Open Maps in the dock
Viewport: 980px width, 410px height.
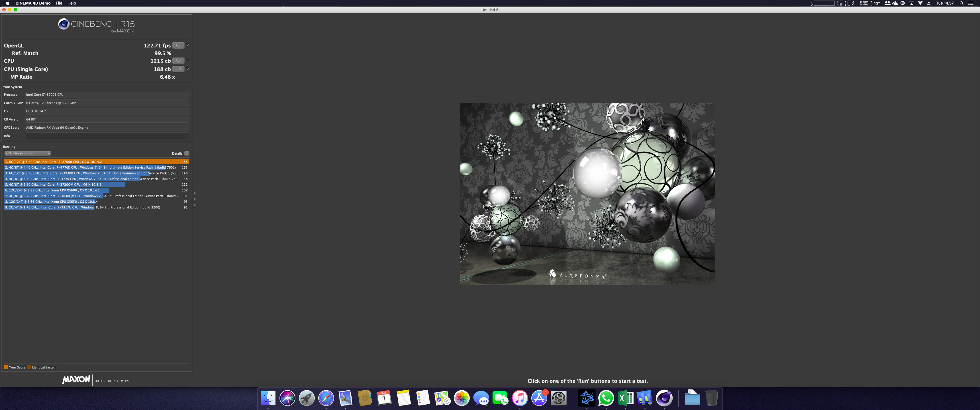(x=442, y=398)
